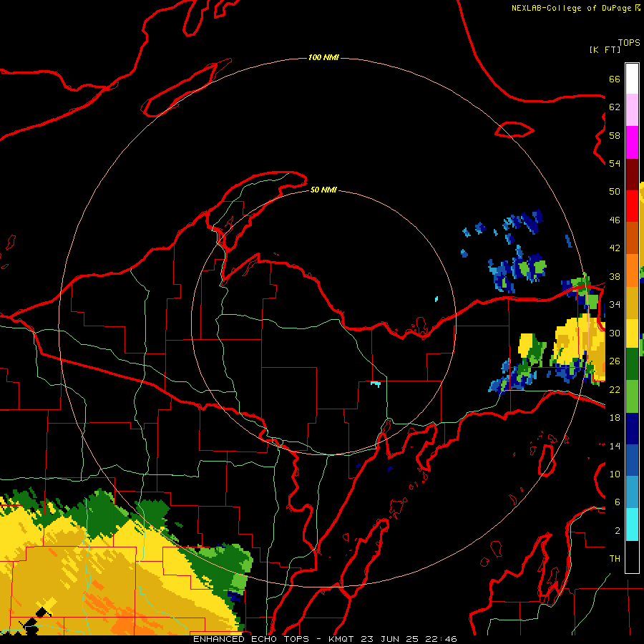Click the dark red legend swatch between 50 and 54
Image resolution: width=644 pixels, height=644 pixels.
coord(632,175)
